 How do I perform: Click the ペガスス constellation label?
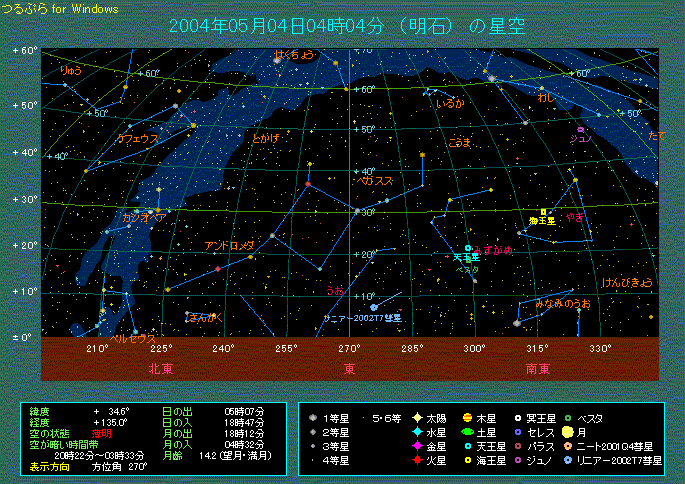click(x=375, y=181)
